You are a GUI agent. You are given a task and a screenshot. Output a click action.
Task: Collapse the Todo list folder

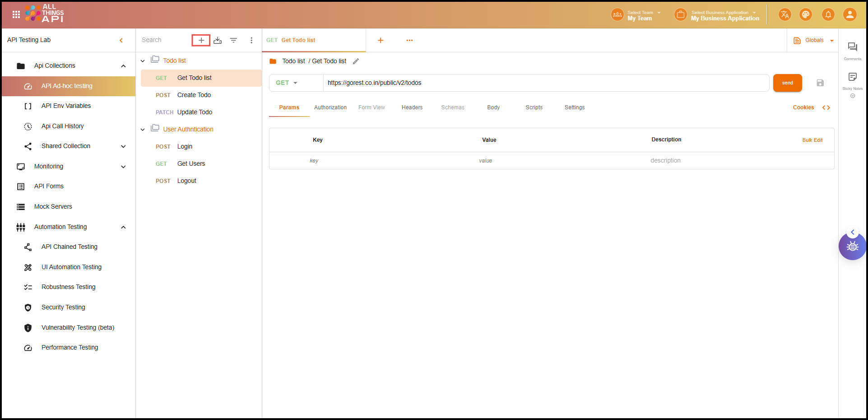[143, 61]
